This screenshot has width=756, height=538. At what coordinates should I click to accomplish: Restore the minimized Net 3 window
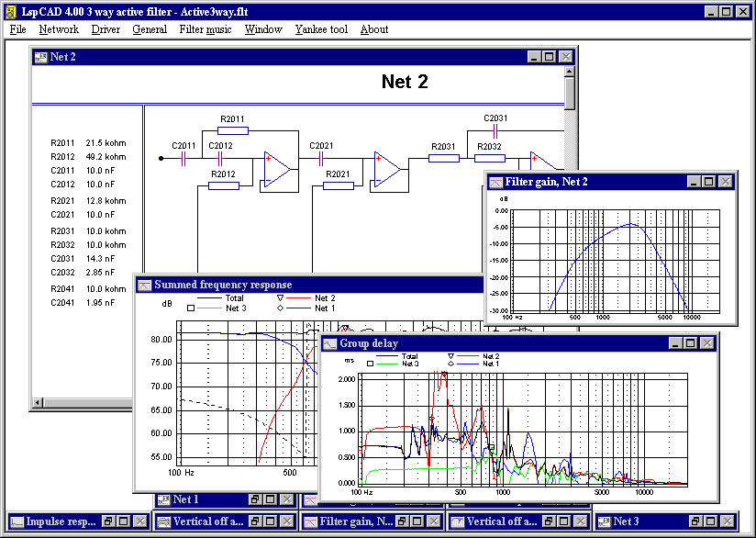(697, 521)
